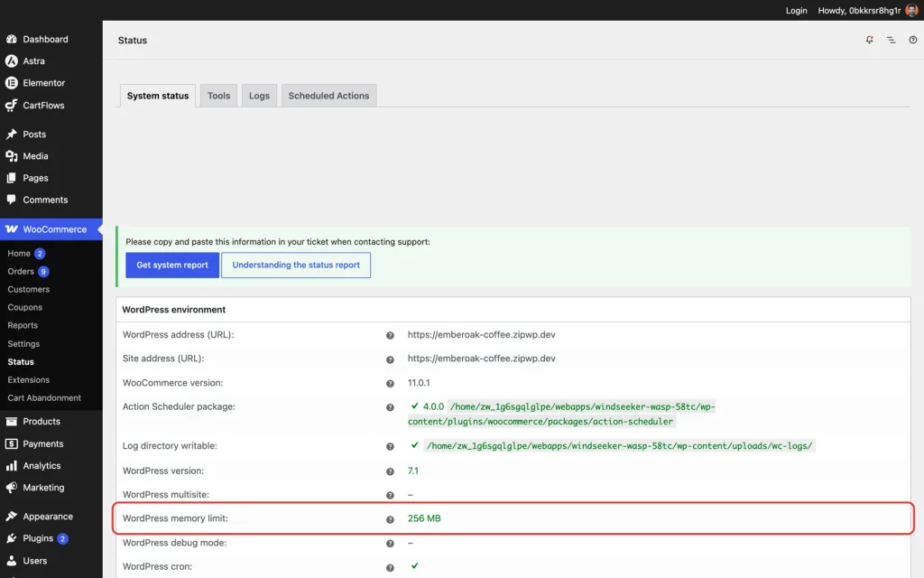This screenshot has height=578, width=924.
Task: Open WooCommerce Settings submenu item
Action: [x=23, y=344]
